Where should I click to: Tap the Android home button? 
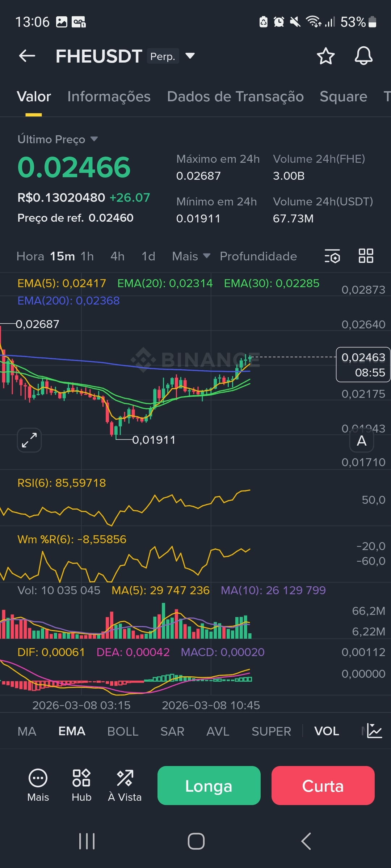tap(196, 841)
